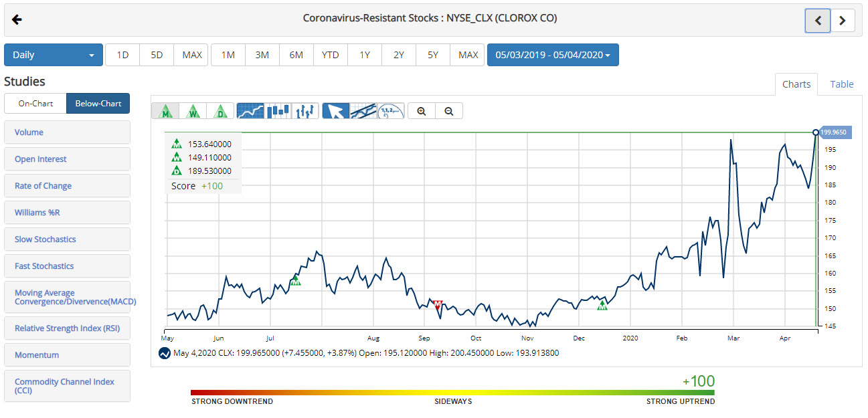Select the pointer cursor tool
Viewport: 868px width, 418px height.
click(335, 111)
